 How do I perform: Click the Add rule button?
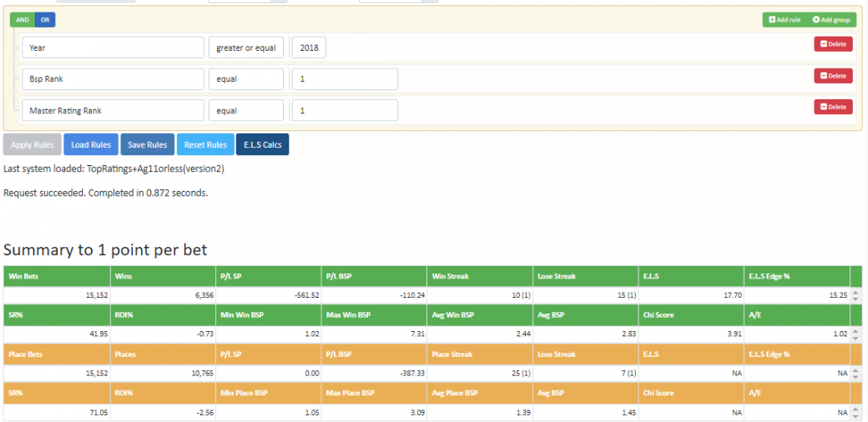pyautogui.click(x=785, y=20)
